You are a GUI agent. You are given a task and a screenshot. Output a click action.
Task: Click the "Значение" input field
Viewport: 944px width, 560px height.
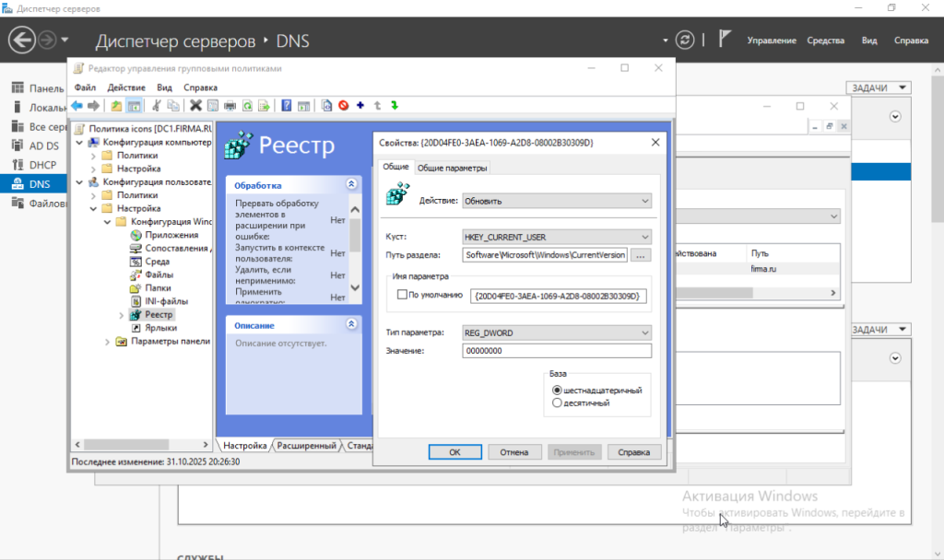pyautogui.click(x=557, y=351)
